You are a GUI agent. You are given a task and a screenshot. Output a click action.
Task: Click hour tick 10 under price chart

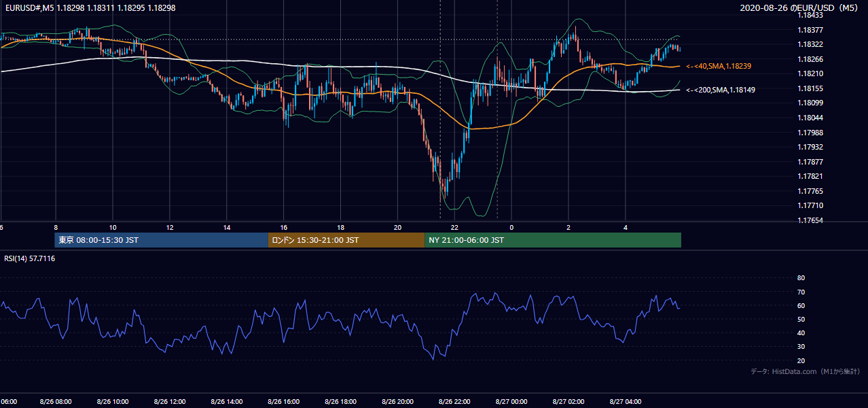(113, 228)
